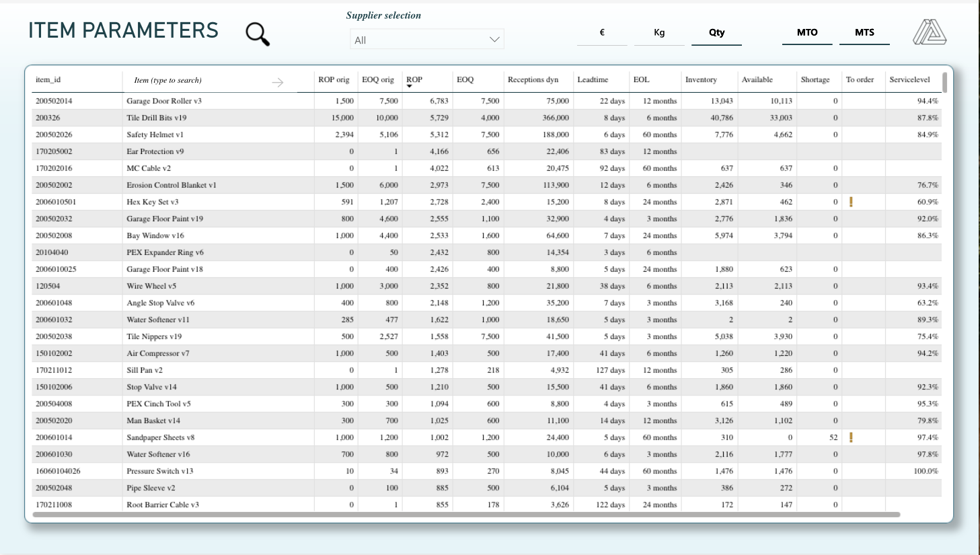Select the Garage Door Roller v3 row
Image resolution: width=980 pixels, height=555 pixels.
269,101
